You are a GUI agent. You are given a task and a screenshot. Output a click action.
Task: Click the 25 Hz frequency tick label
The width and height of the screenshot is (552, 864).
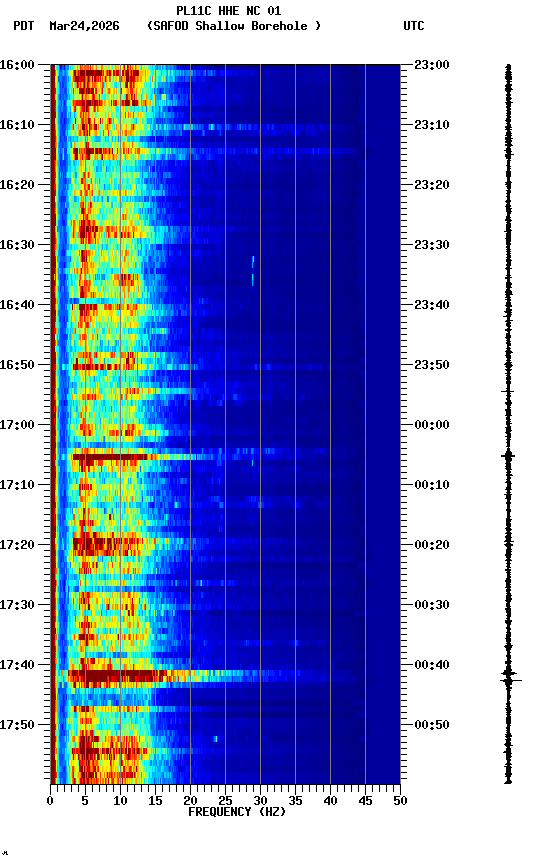click(225, 801)
